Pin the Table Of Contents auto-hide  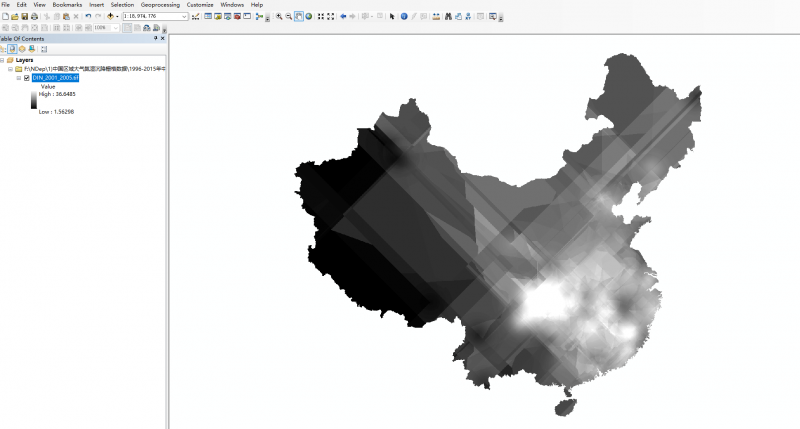point(156,38)
